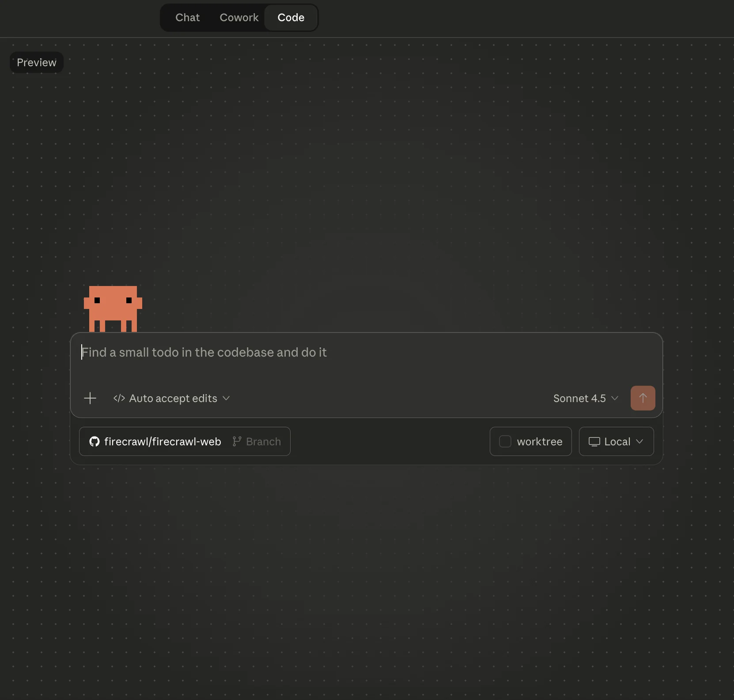Switch to the Cowork tab
Viewport: 734px width, 700px height.
click(x=239, y=18)
